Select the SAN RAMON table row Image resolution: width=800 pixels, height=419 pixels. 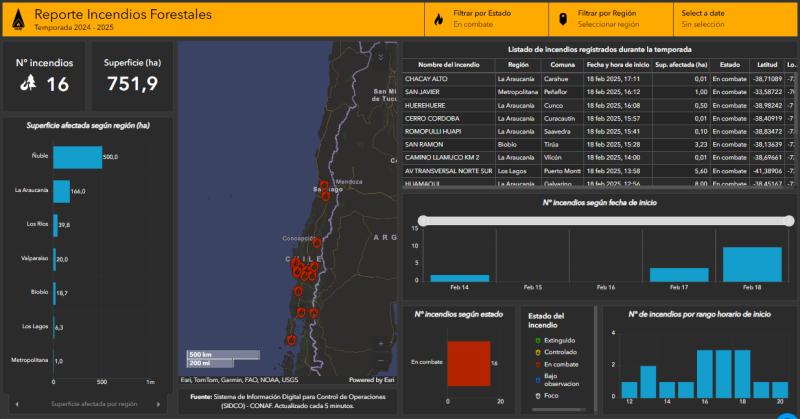[598, 144]
